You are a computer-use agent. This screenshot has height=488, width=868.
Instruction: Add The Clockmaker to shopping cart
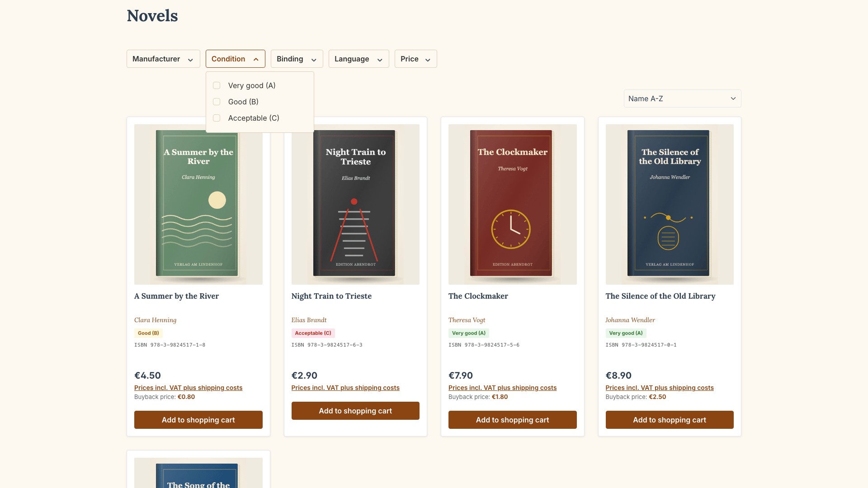[512, 420]
